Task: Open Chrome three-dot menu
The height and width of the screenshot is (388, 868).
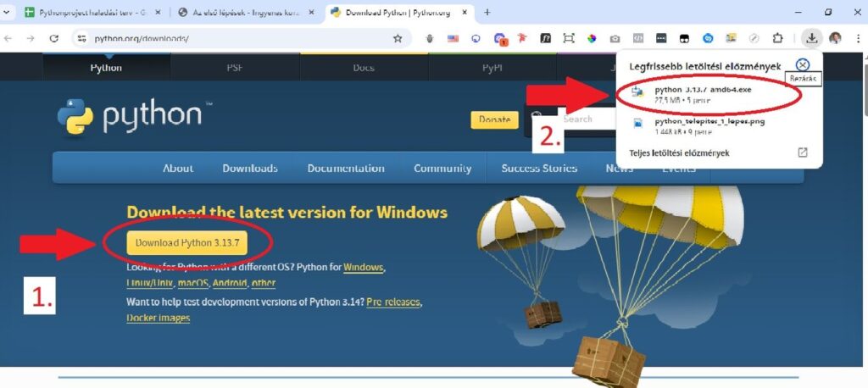Action: click(x=857, y=38)
